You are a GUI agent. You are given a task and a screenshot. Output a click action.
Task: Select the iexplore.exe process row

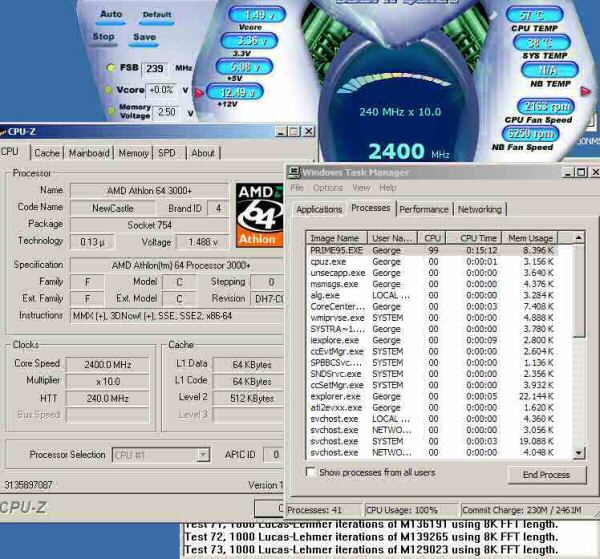pyautogui.click(x=432, y=341)
